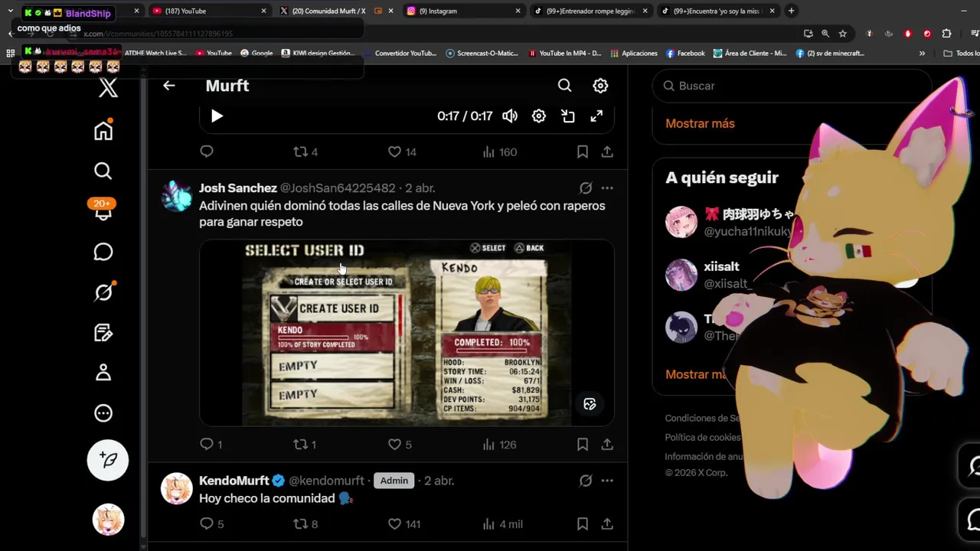Open the Google bookmark
This screenshot has width=980, height=551.
(x=256, y=54)
